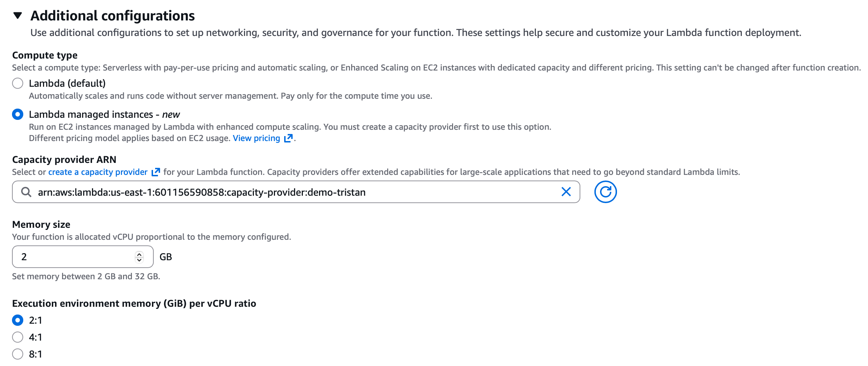
Task: Click the "Lambda managed instances - new" label
Action: pos(104,115)
